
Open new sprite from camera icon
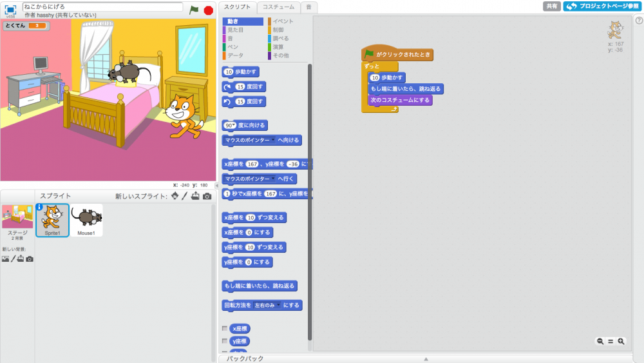207,196
